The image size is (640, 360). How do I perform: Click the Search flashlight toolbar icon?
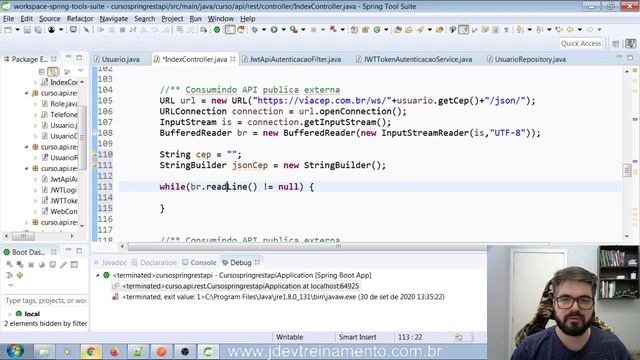click(420, 29)
